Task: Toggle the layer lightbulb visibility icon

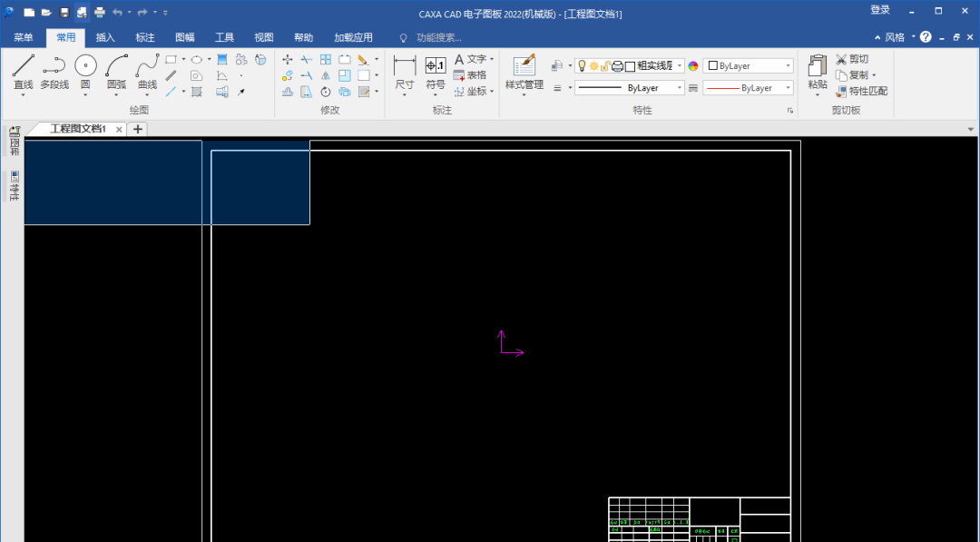Action: (x=583, y=66)
